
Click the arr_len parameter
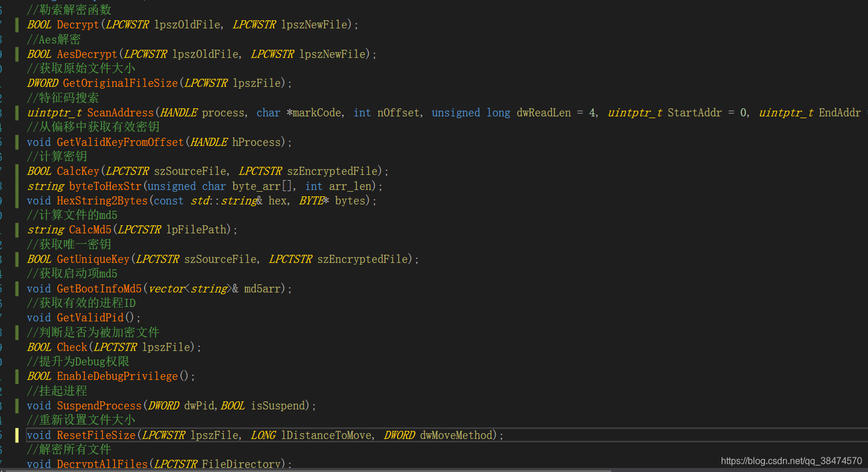pyautogui.click(x=350, y=186)
